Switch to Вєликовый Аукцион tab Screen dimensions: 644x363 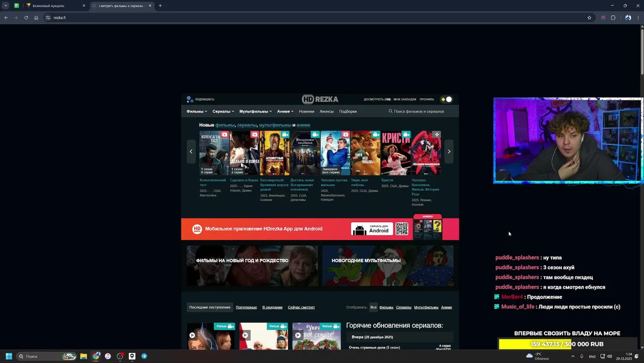(x=55, y=6)
